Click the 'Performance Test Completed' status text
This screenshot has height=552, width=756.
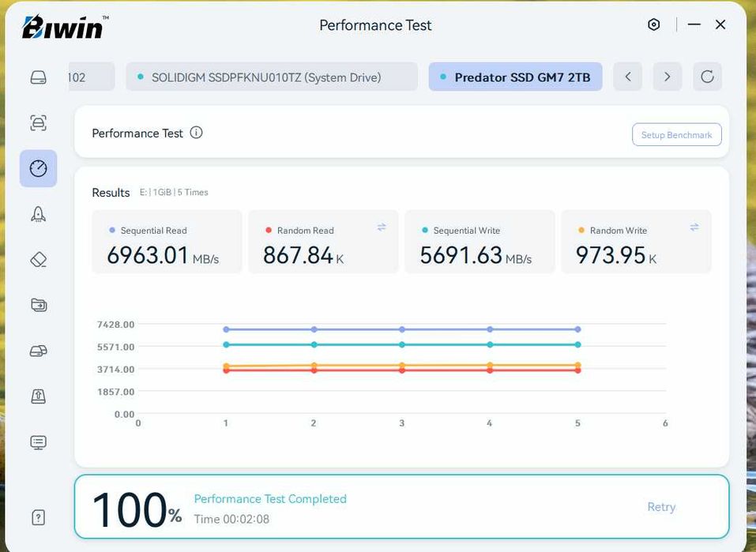tap(270, 499)
